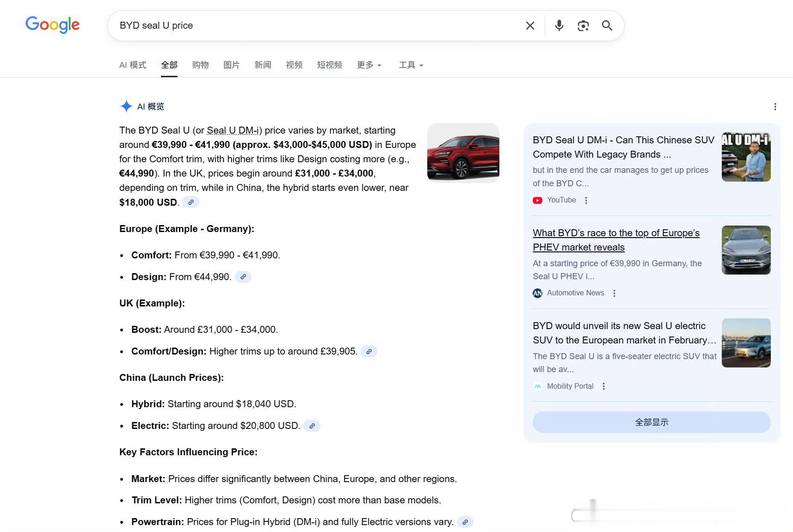The image size is (793, 532).
Task: Open the 购物 shopping tab
Action: [x=200, y=65]
